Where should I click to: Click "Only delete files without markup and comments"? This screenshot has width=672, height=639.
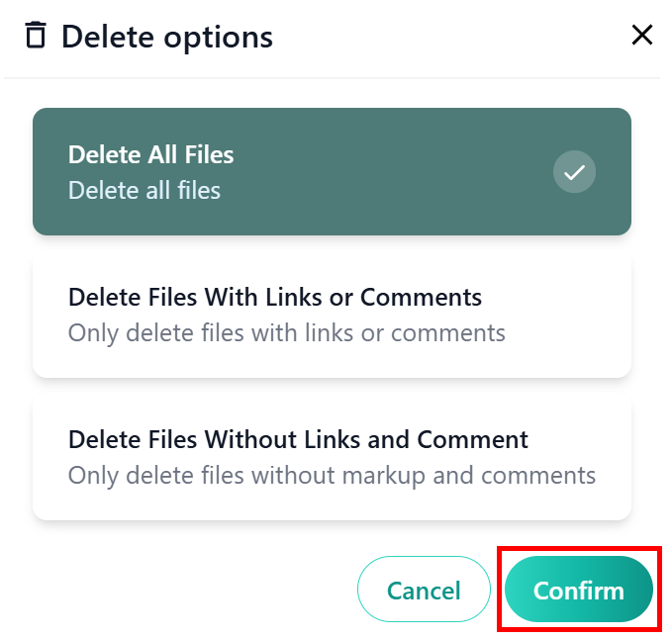(x=332, y=475)
